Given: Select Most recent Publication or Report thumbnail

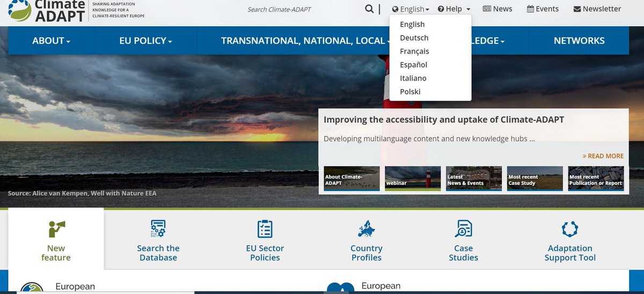Looking at the screenshot, I should pos(596,178).
